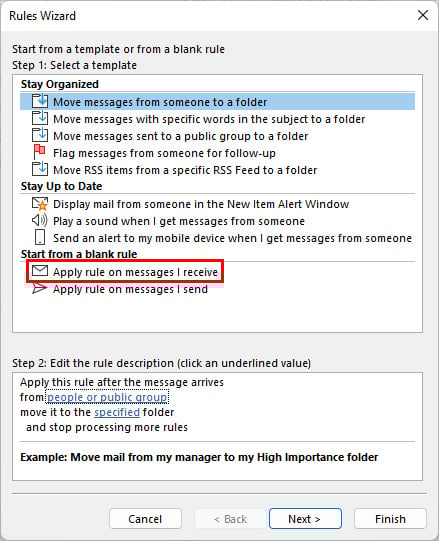Click the envelope star icon for New Item Alert

(40, 204)
